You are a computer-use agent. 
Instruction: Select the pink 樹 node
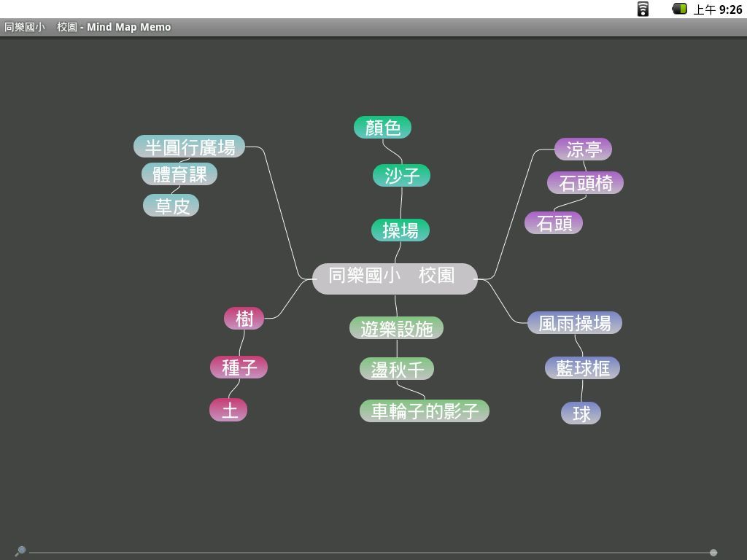(244, 319)
